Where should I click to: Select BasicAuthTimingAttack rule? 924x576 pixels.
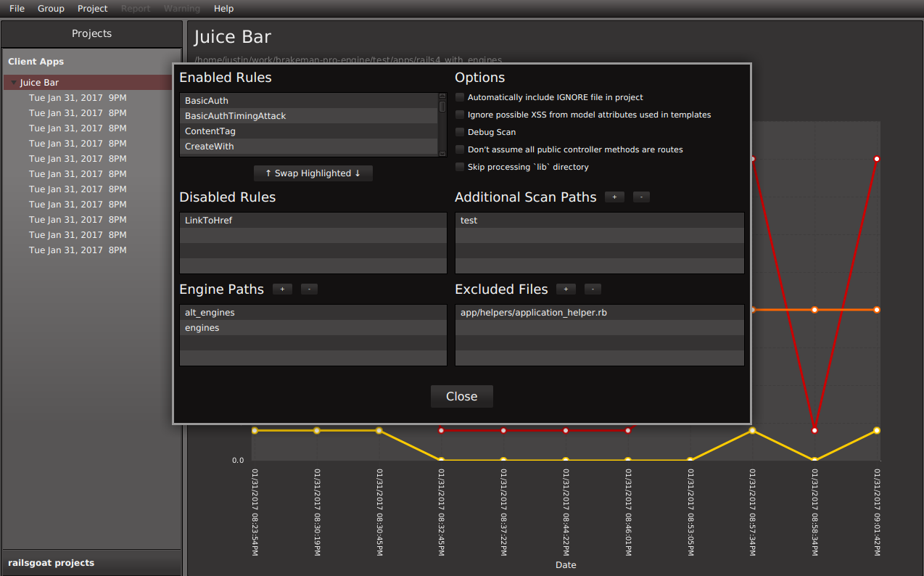(x=308, y=116)
